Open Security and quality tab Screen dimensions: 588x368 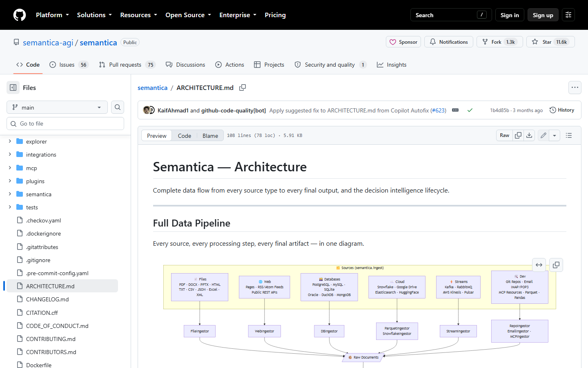coord(330,65)
